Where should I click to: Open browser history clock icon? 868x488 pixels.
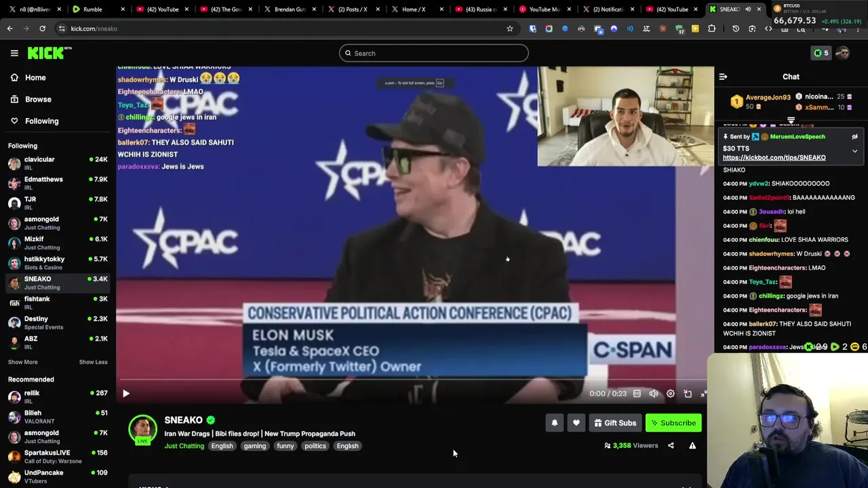point(736,28)
